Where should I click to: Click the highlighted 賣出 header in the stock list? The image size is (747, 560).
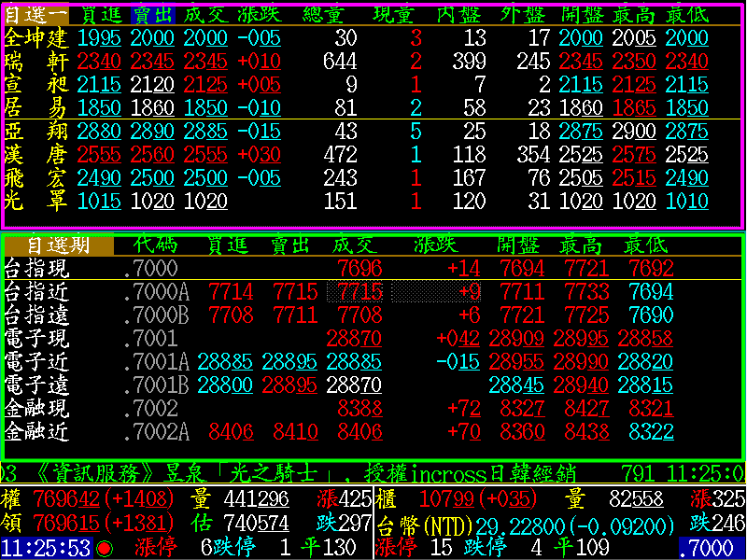152,15
